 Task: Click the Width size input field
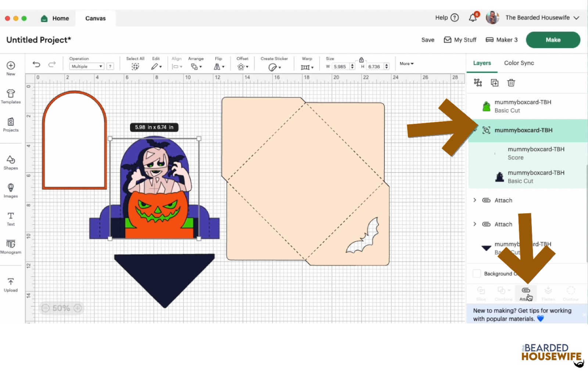click(x=340, y=67)
